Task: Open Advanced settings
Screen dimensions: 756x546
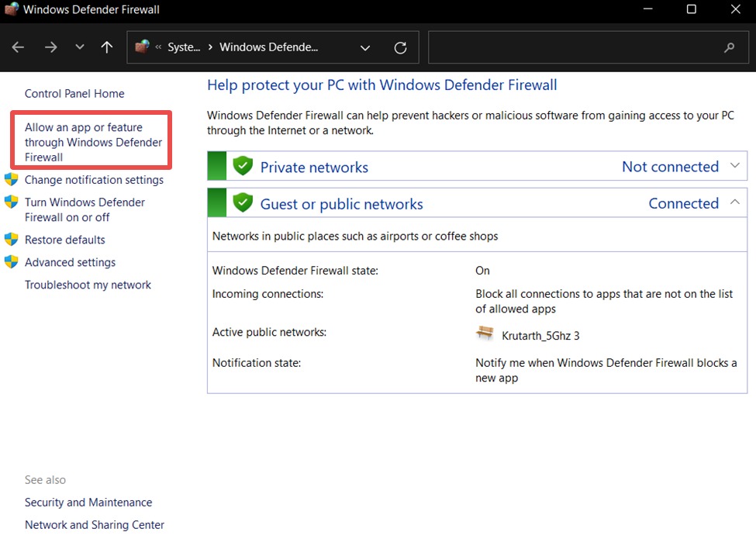Action: point(70,262)
